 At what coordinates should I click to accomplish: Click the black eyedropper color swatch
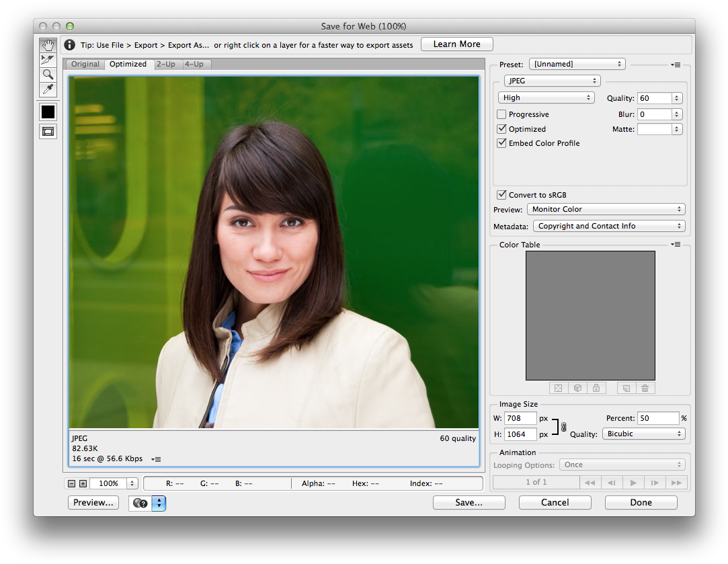[x=48, y=112]
